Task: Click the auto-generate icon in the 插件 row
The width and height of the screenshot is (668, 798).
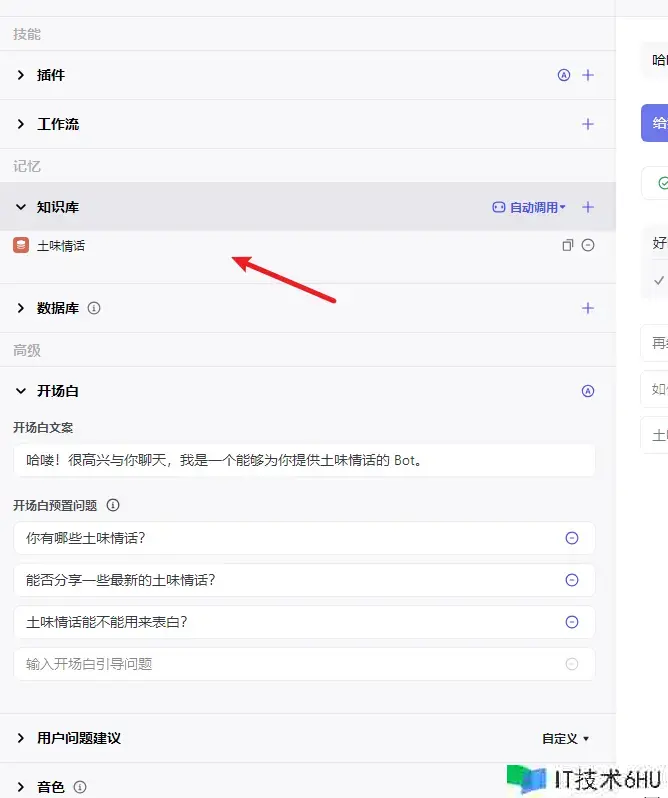Action: coord(564,75)
